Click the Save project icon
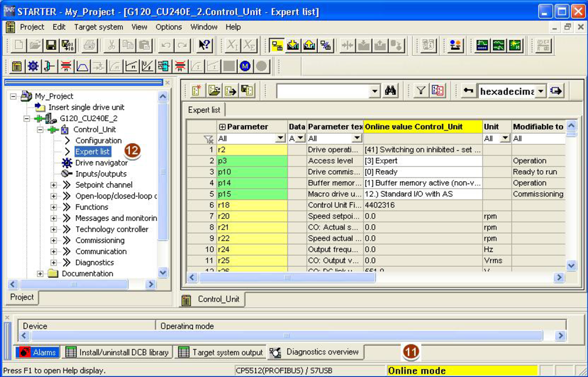 point(51,45)
